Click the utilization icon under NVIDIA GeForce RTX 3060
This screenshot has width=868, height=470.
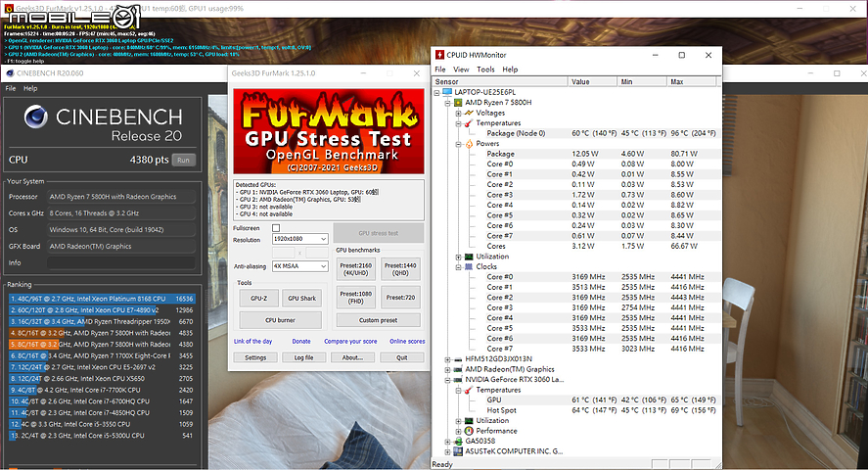(469, 421)
